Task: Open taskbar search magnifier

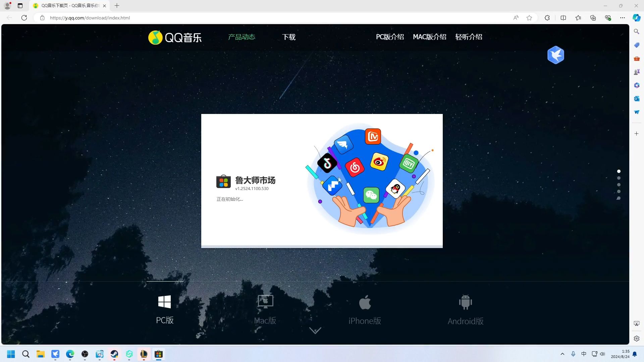Action: 26,354
